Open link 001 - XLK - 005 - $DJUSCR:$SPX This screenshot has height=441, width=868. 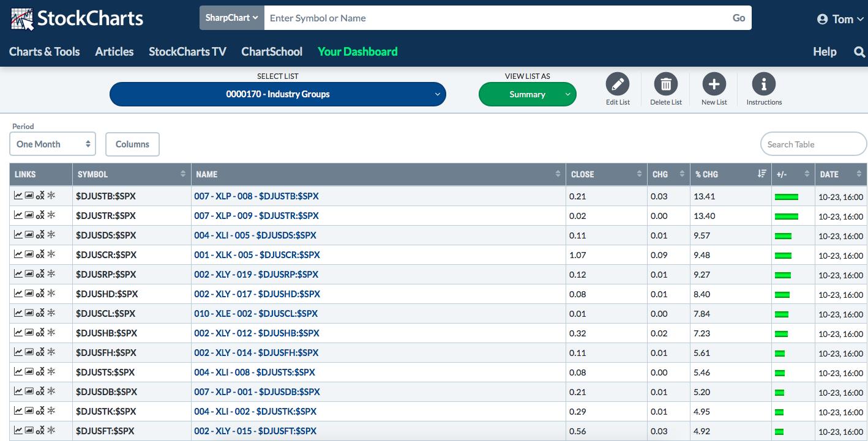(257, 255)
